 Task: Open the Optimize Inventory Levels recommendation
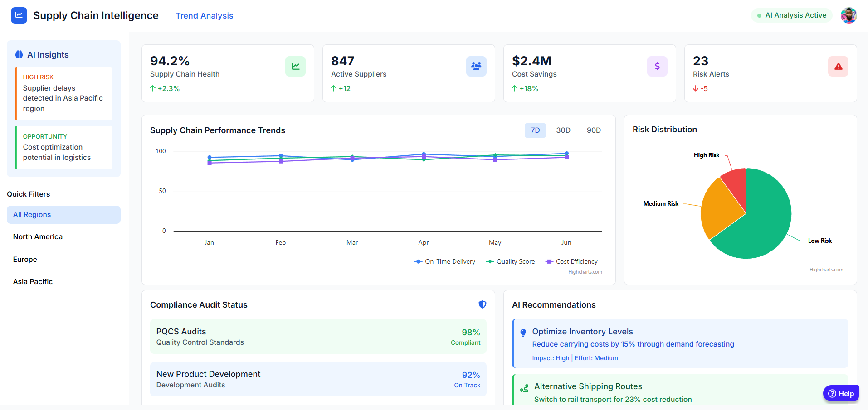pos(680,343)
